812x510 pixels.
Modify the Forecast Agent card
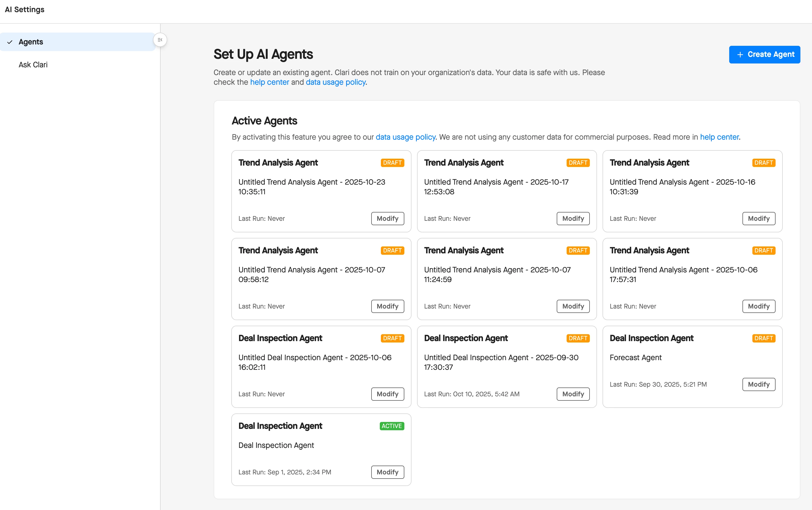pos(758,384)
